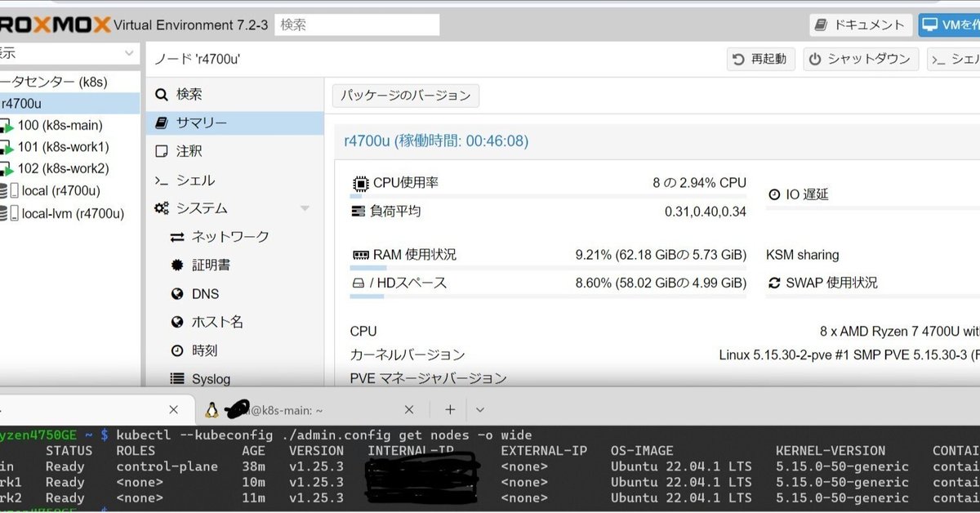Click the VM create button
The width and height of the screenshot is (980, 513).
click(950, 25)
